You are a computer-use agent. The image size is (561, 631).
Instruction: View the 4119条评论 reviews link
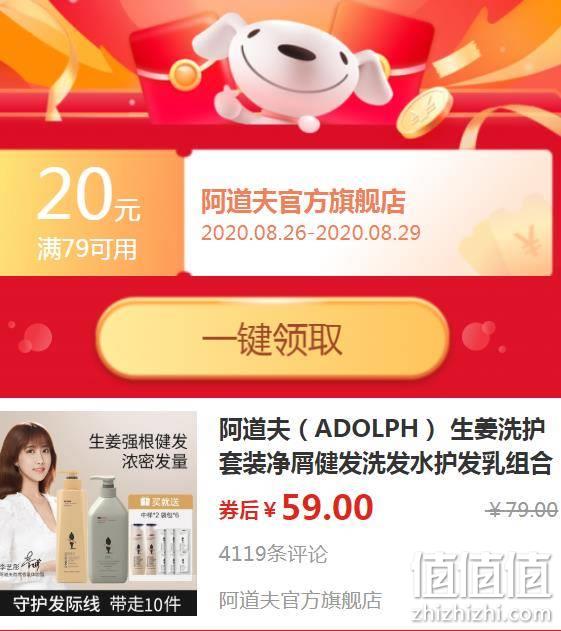[x=273, y=554]
